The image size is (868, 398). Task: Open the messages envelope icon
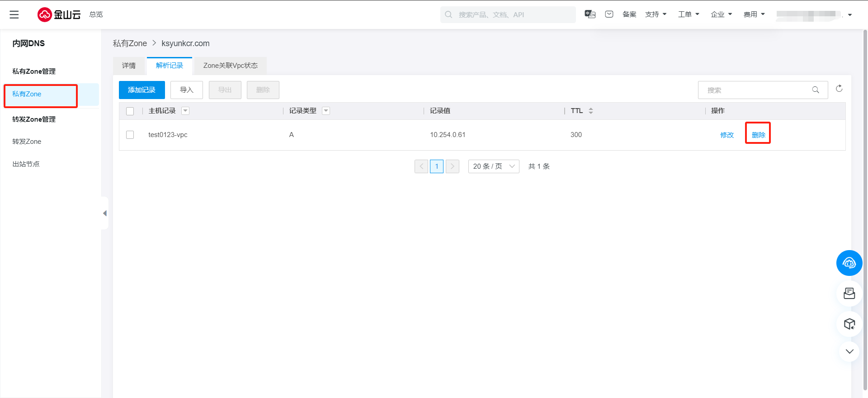609,14
